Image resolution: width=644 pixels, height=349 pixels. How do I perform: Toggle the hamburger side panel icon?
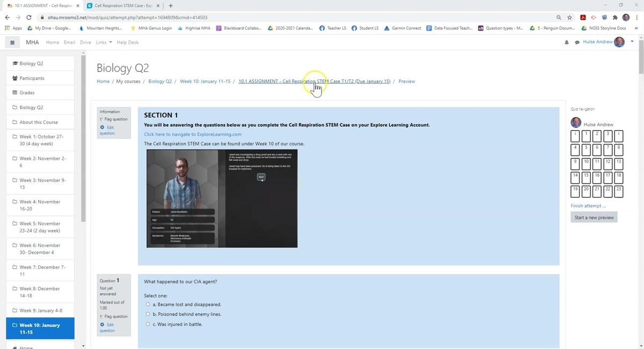pyautogui.click(x=12, y=42)
